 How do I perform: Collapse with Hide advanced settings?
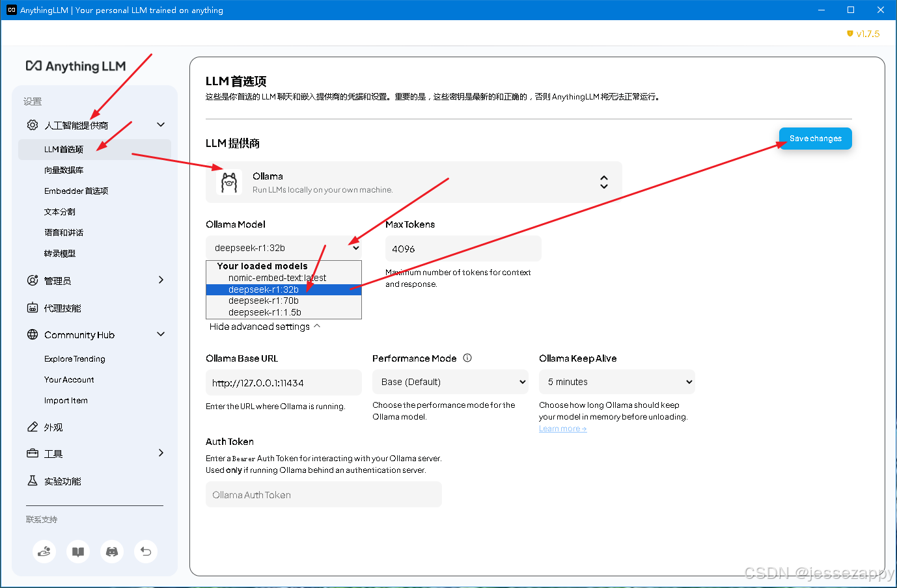point(265,327)
